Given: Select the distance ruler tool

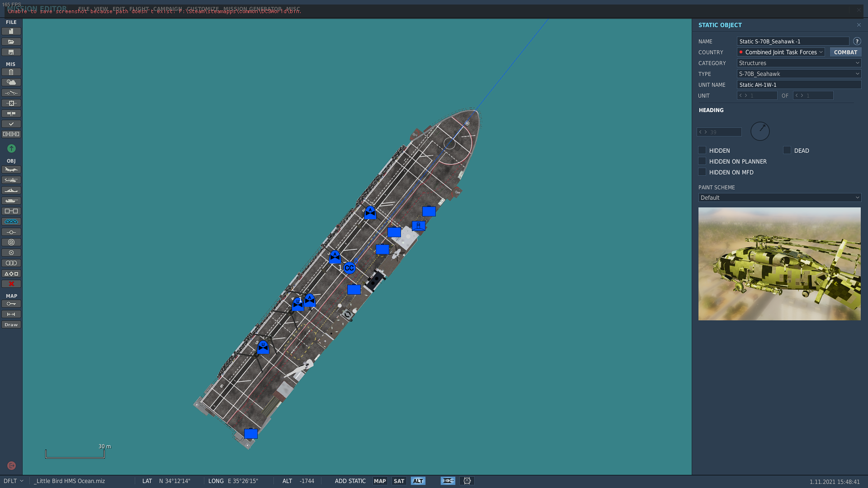Looking at the screenshot, I should tap(11, 314).
